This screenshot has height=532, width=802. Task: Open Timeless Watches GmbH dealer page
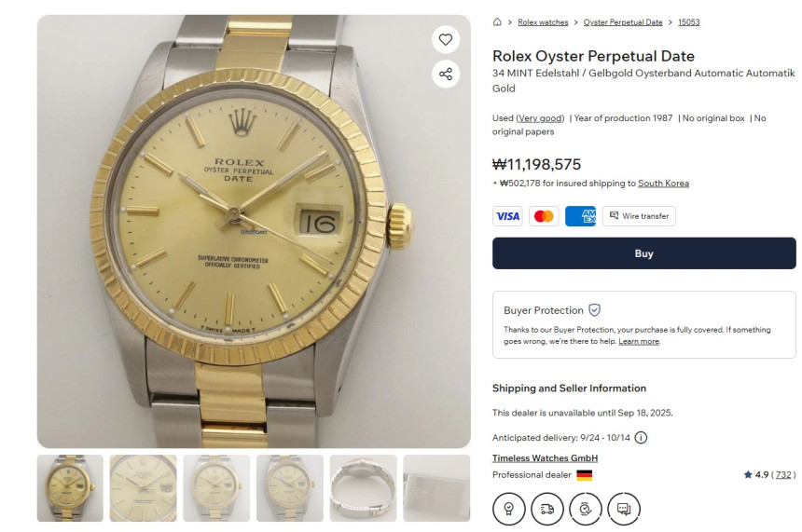click(545, 458)
